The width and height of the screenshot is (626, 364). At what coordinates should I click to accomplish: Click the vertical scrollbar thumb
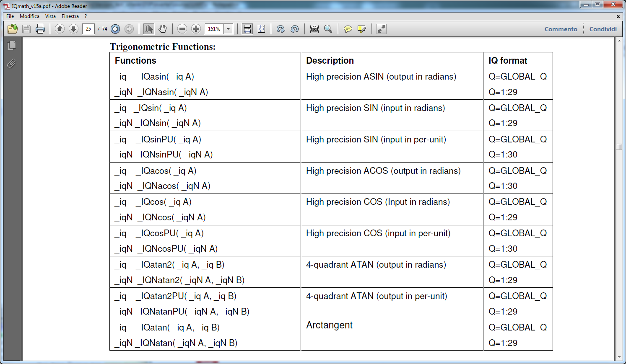pyautogui.click(x=619, y=147)
